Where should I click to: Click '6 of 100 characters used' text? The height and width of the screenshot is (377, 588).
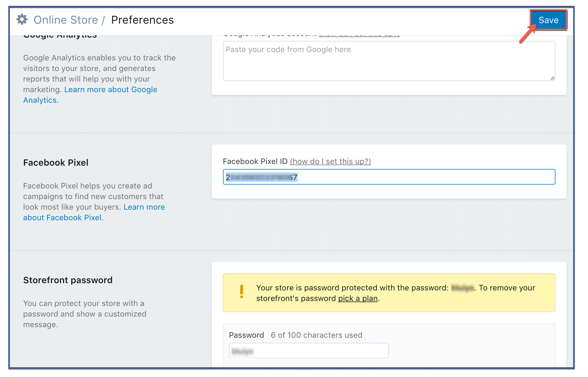[x=317, y=335]
